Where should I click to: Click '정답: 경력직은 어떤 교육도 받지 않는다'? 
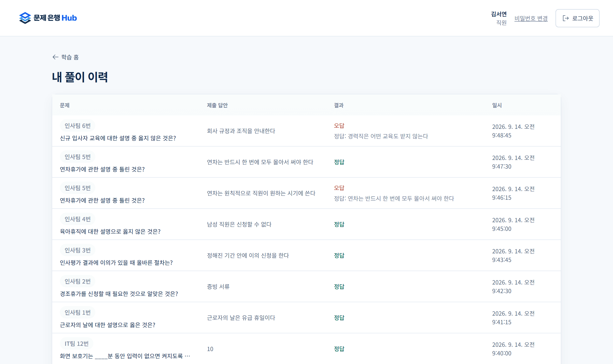click(x=381, y=136)
